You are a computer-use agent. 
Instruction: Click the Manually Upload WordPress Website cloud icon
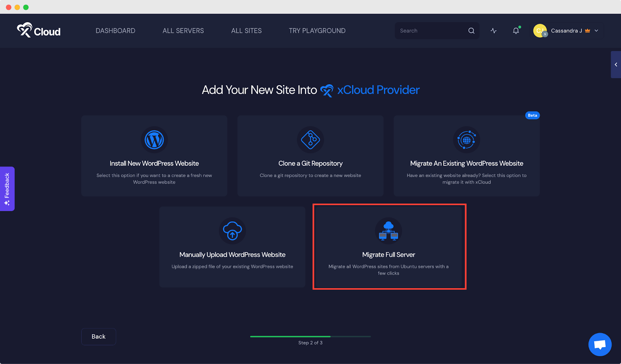click(x=232, y=231)
